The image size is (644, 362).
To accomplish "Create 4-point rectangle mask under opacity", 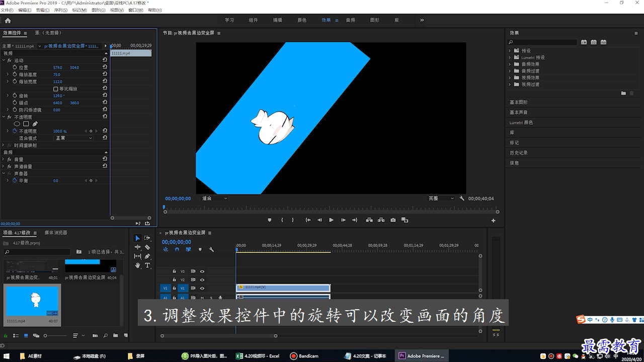I will click(26, 124).
